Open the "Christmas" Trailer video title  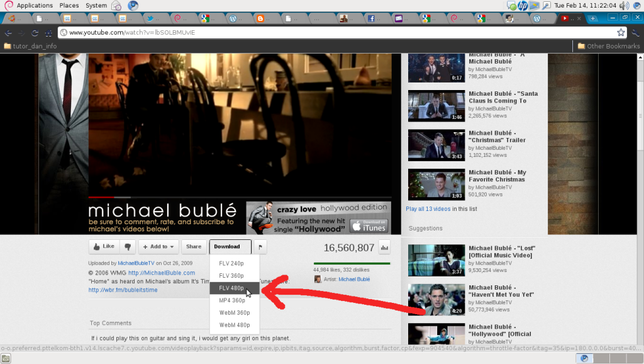click(x=497, y=137)
